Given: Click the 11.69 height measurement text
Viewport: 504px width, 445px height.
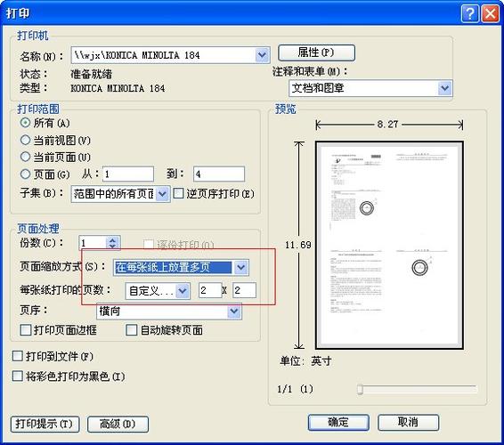Looking at the screenshot, I should point(298,245).
